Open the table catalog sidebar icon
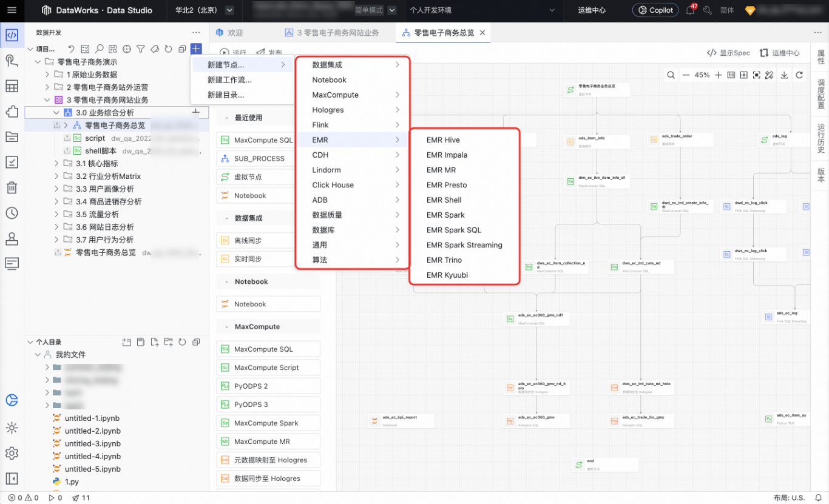Screen dimensions: 829x504 click(12, 86)
